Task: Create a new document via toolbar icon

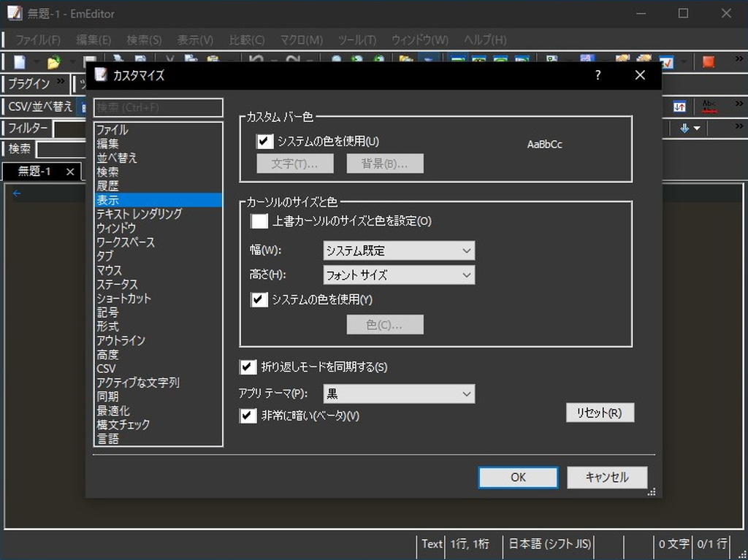Action: 20,61
